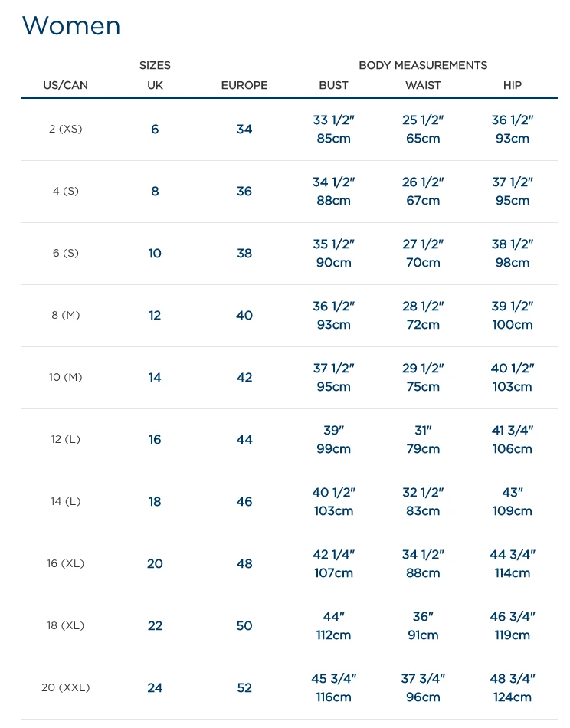Click the US/CAN column header
This screenshot has height=728, width=570.
(65, 85)
